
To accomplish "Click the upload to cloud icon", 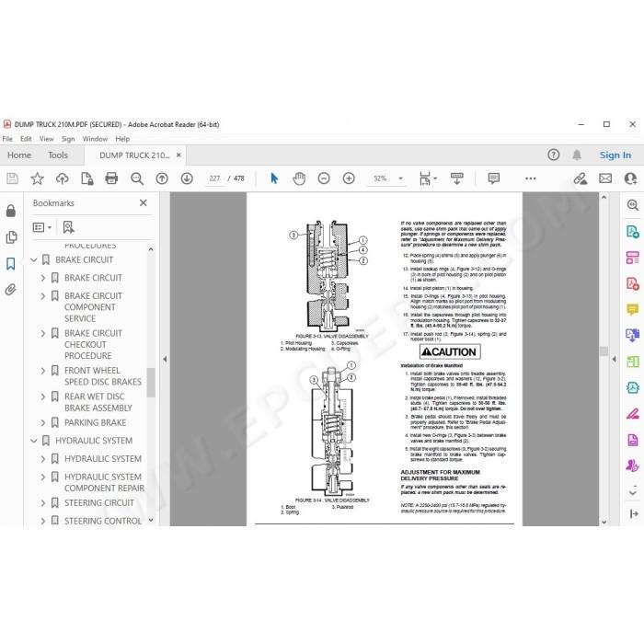I will pyautogui.click(x=62, y=178).
